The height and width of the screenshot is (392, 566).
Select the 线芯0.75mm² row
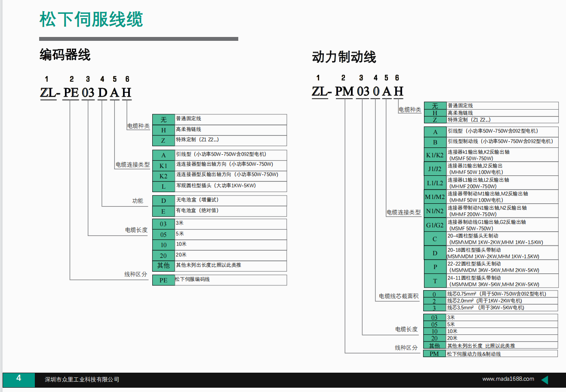coord(491,294)
